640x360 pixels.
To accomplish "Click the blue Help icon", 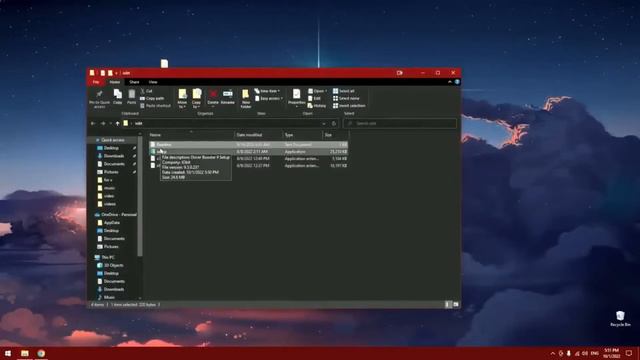I will (x=457, y=82).
